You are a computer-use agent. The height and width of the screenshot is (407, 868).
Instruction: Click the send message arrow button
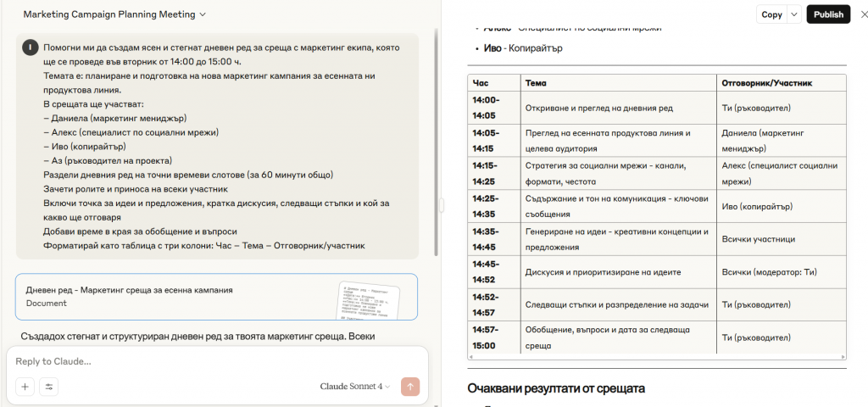tap(410, 387)
